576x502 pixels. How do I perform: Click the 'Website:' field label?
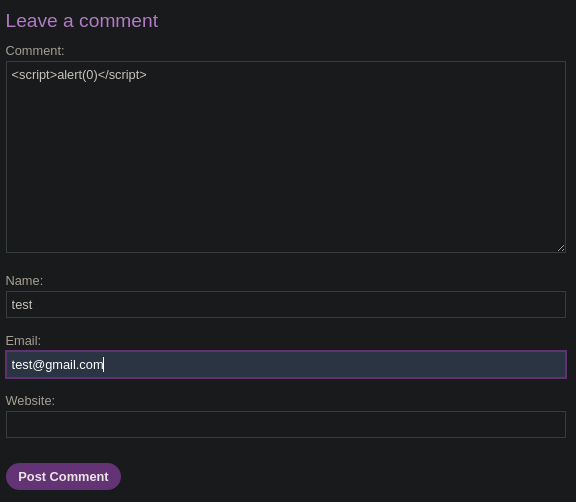pos(30,401)
